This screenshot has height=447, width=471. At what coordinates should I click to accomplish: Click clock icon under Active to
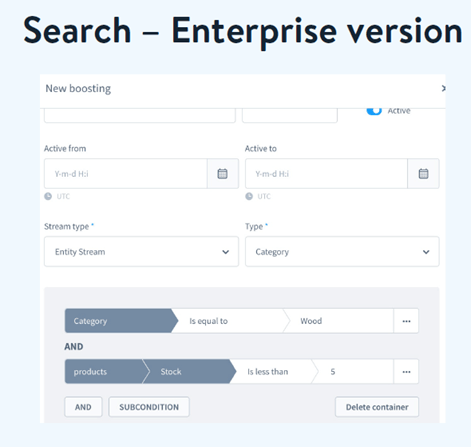[249, 196]
